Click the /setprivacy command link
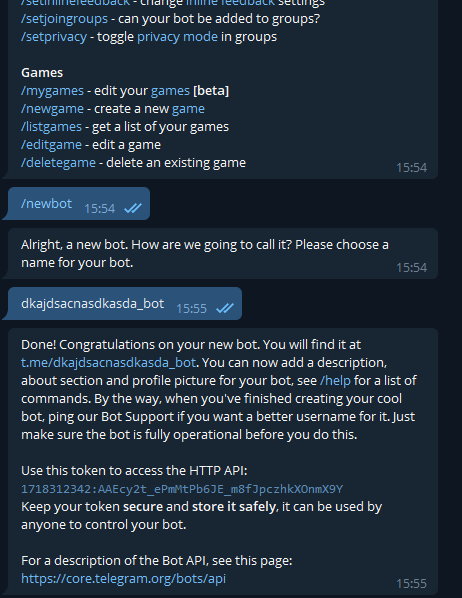Screen dimensions: 462x598 pos(54,37)
